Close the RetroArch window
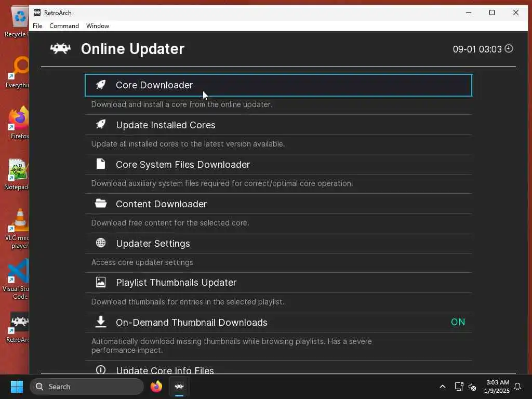Viewport: 532px width, 399px height. pos(516,12)
